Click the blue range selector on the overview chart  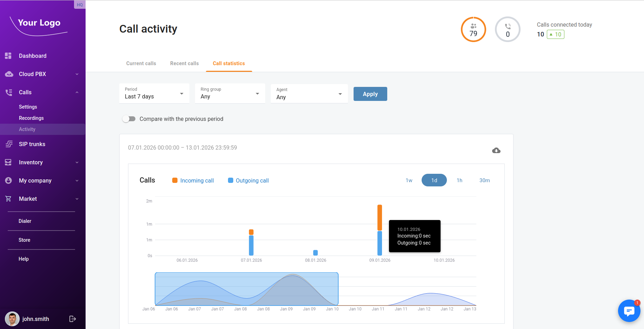click(246, 289)
